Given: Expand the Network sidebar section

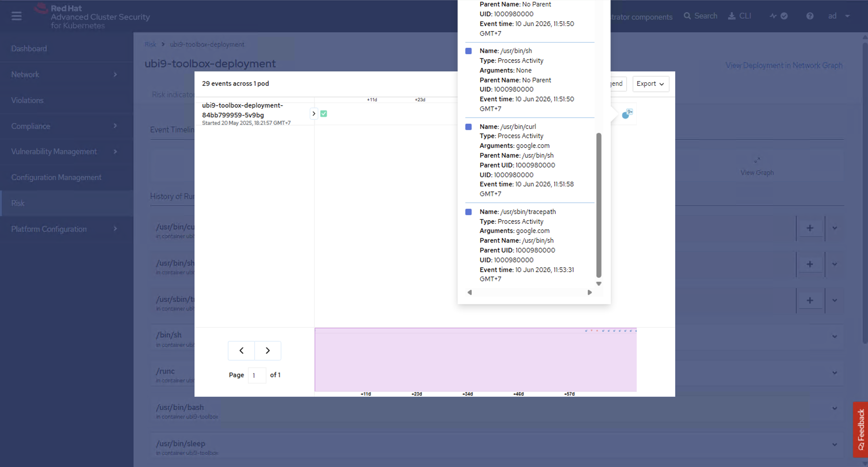Looking at the screenshot, I should point(67,74).
